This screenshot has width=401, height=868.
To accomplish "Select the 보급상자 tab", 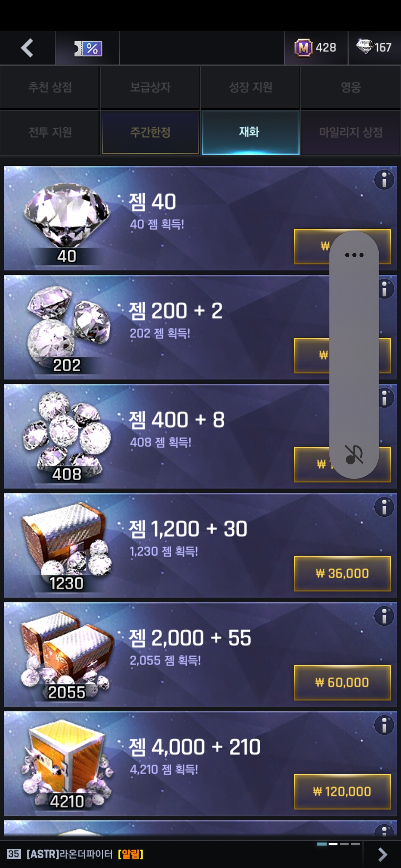I will click(x=150, y=87).
